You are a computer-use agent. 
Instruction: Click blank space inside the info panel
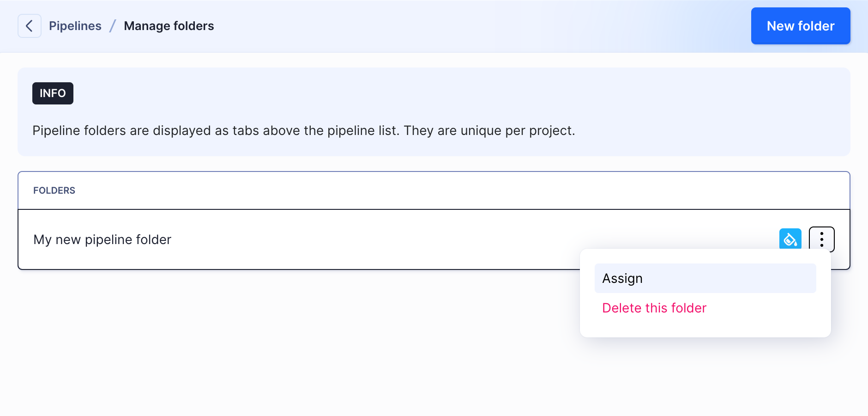click(x=462, y=93)
